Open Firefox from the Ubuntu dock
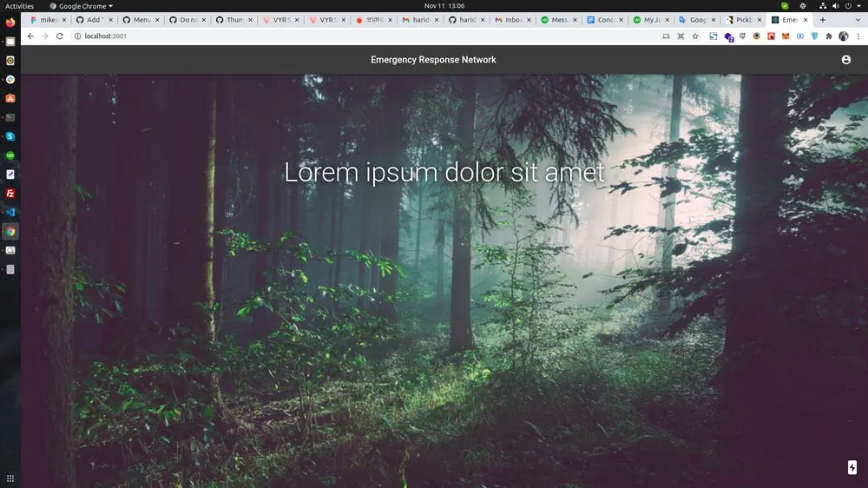 click(10, 23)
